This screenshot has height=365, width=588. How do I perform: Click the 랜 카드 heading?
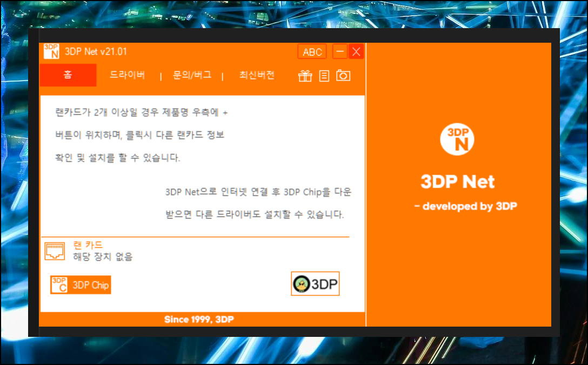88,245
